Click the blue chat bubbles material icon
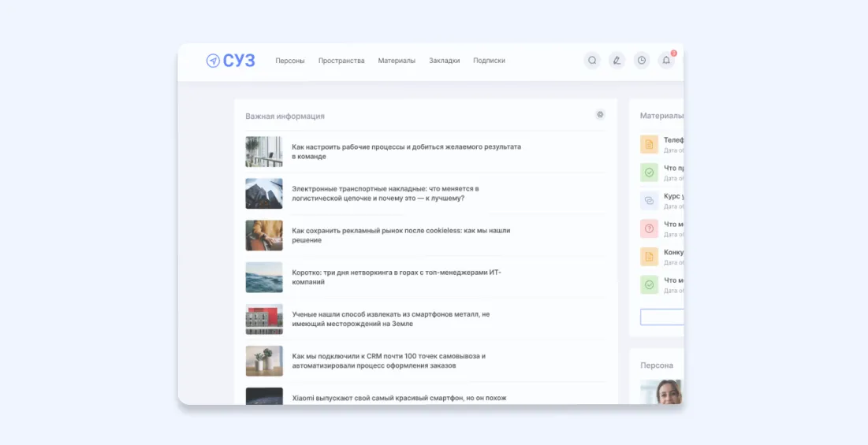 point(649,201)
